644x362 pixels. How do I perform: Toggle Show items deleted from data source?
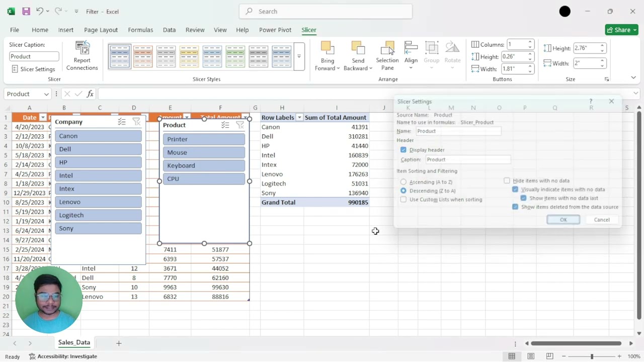(x=515, y=207)
